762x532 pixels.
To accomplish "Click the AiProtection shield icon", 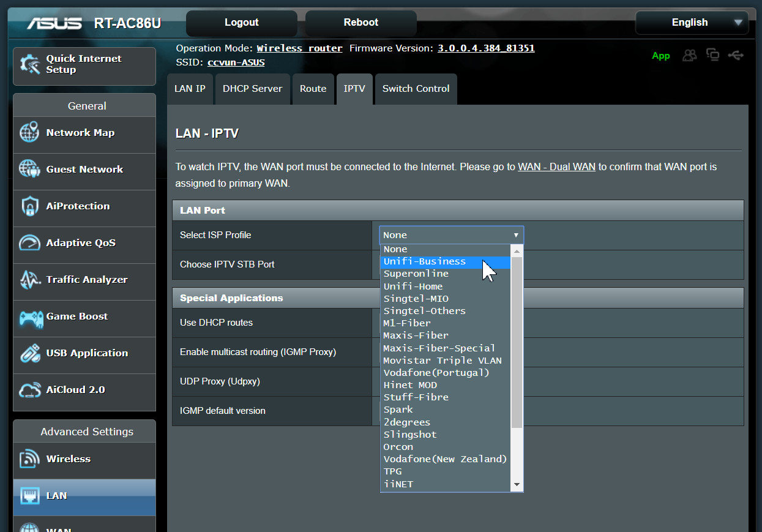I will coord(29,206).
